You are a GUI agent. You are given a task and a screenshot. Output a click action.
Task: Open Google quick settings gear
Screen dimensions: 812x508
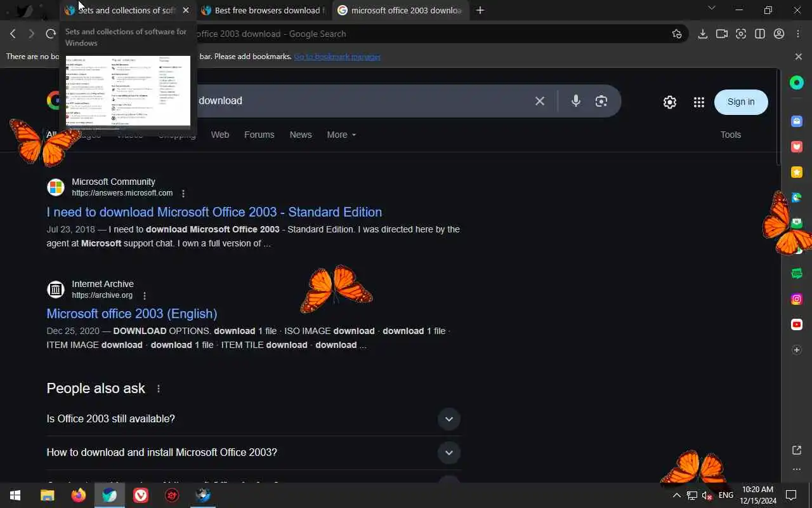[670, 102]
